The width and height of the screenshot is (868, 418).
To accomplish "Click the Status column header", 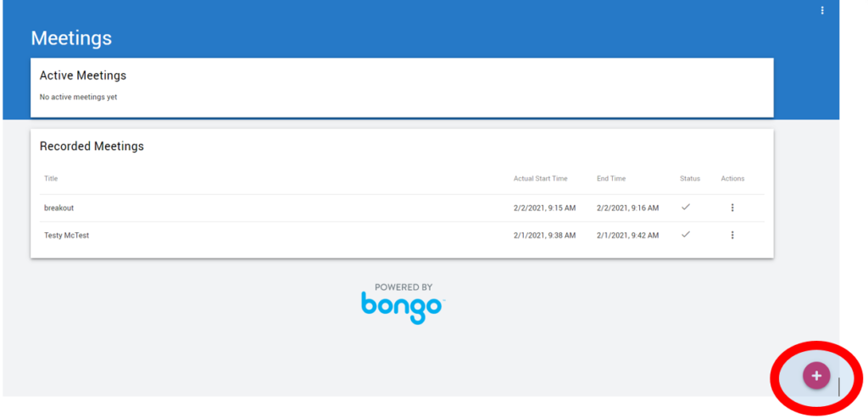I will (689, 179).
